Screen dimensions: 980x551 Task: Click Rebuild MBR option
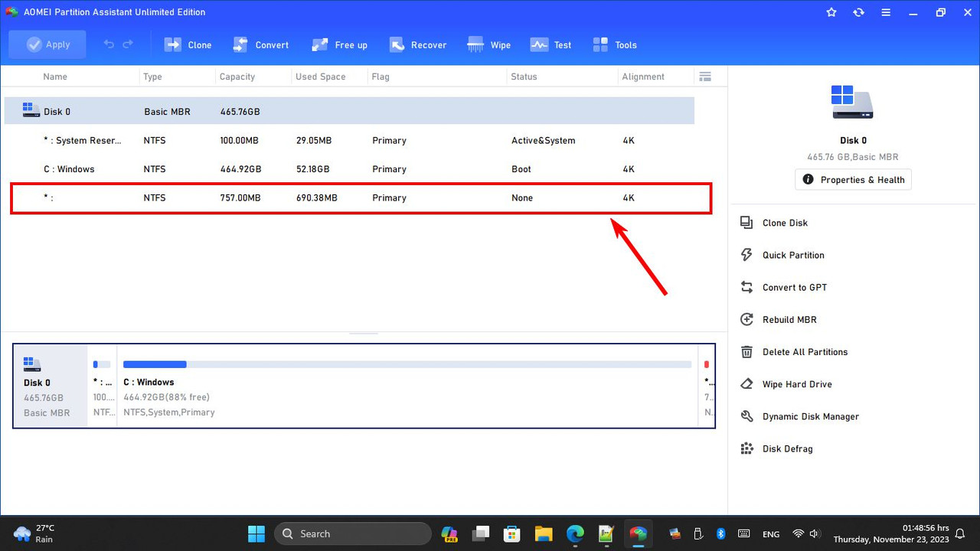click(x=789, y=320)
